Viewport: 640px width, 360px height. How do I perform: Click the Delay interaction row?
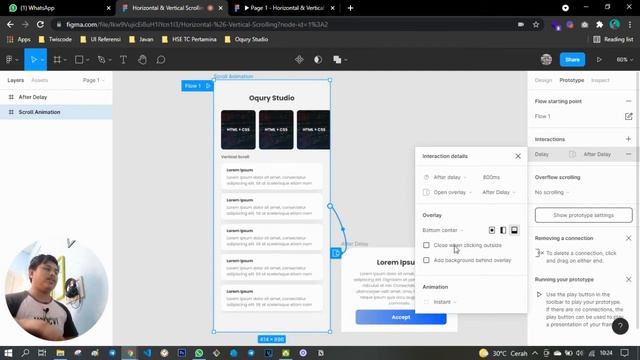point(583,154)
